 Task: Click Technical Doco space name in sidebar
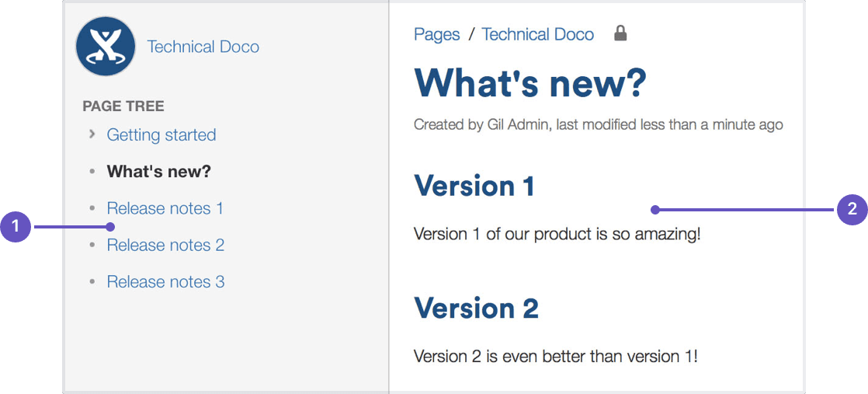click(203, 47)
